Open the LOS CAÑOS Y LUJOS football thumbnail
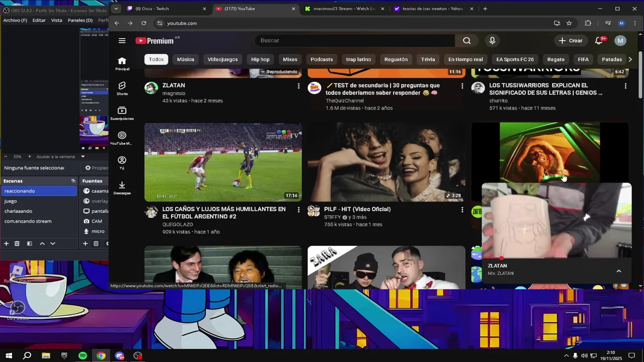The image size is (644, 362). point(223,162)
